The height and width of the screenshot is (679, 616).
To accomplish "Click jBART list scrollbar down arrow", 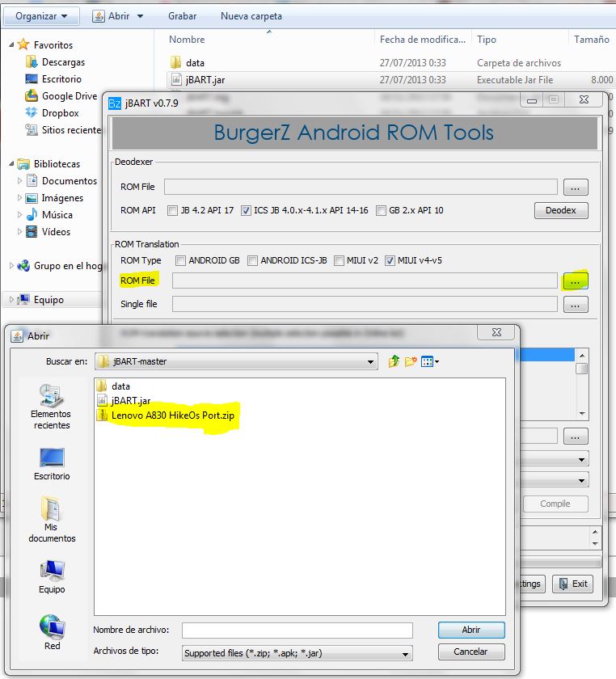I will point(582,414).
